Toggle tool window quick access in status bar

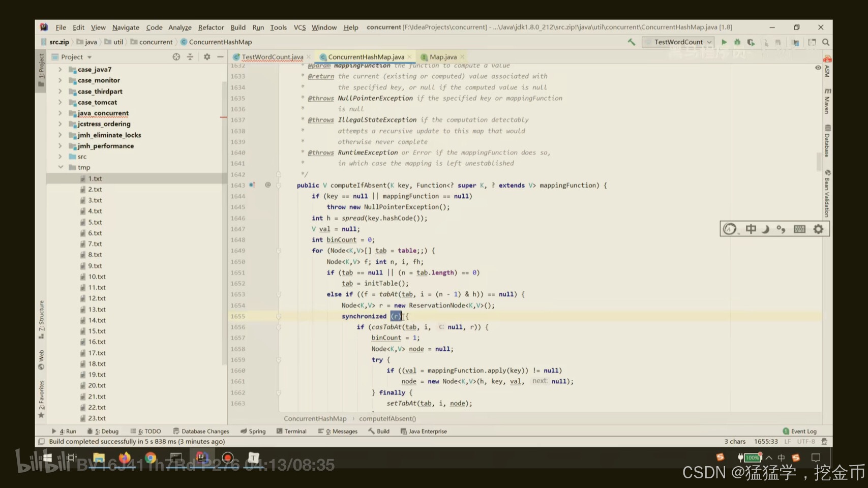(42, 442)
